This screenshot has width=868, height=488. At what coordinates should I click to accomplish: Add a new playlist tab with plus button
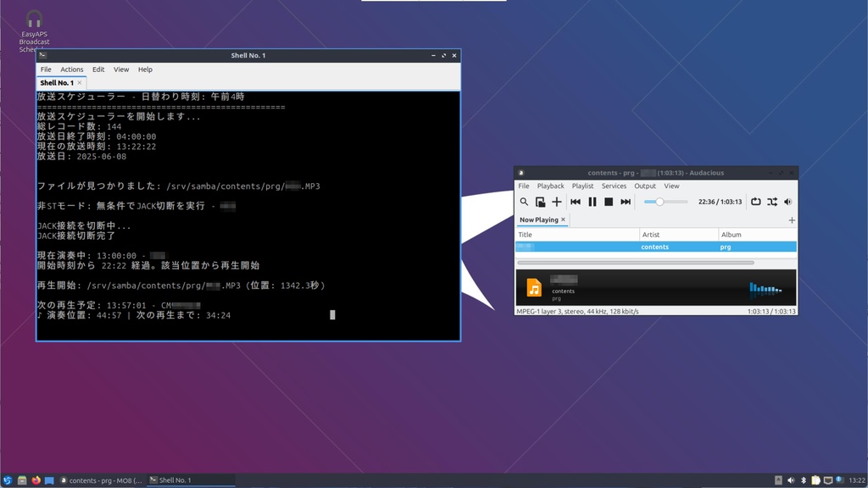pos(792,220)
